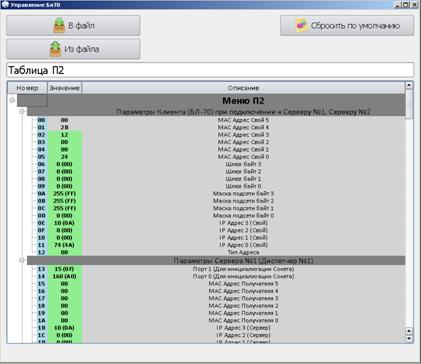
Task: Click value "28" in row 01
Action: [x=64, y=127]
